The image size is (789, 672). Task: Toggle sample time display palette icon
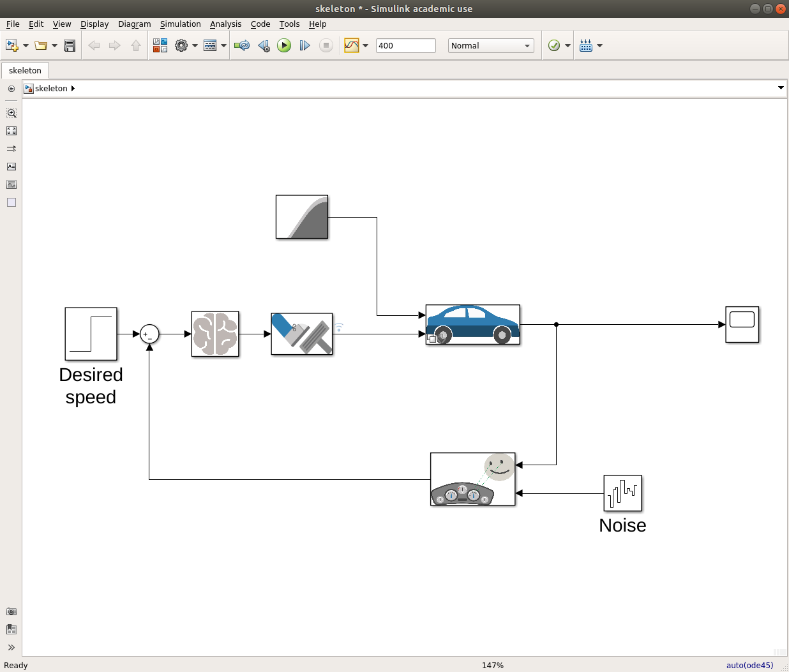[x=11, y=149]
